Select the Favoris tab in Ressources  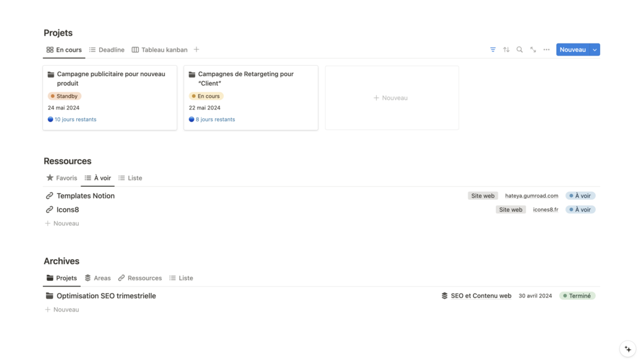coord(62,178)
